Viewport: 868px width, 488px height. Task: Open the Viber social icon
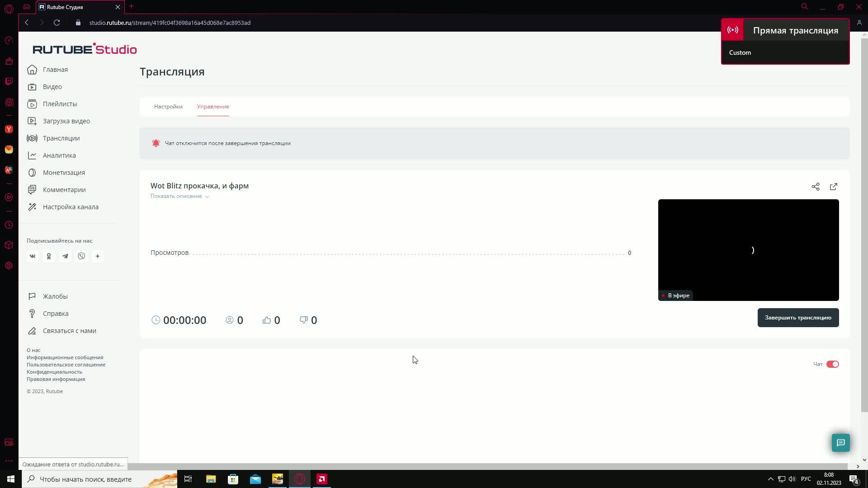click(81, 256)
